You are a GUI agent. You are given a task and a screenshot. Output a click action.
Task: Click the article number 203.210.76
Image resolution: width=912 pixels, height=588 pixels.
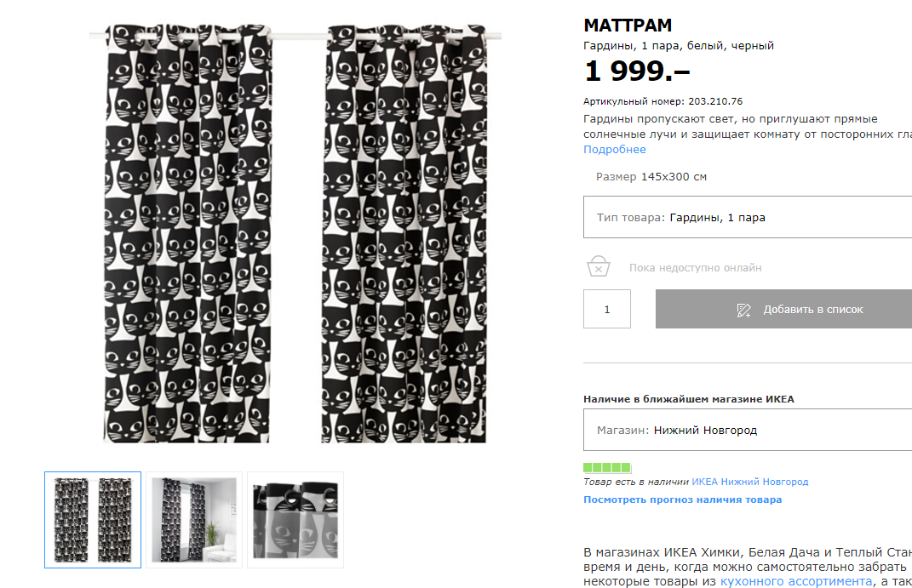[x=715, y=101]
